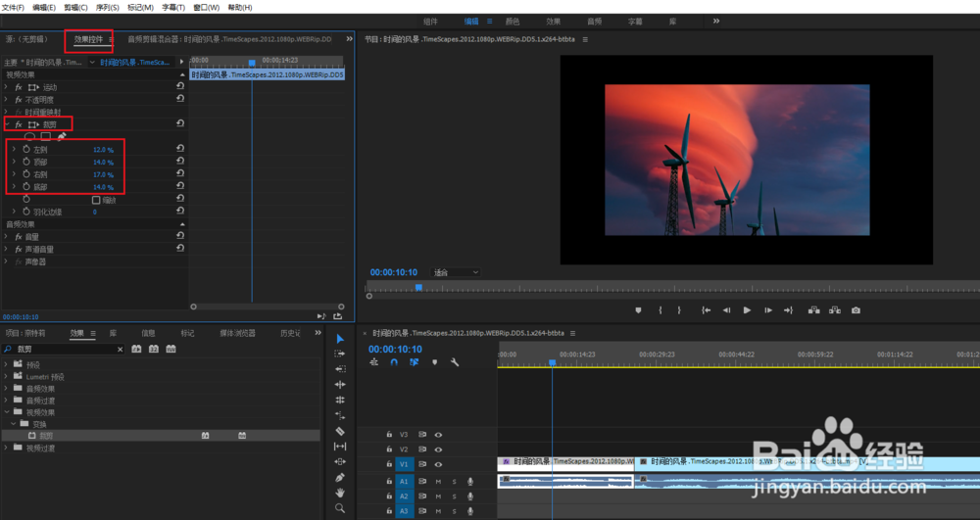Reset the 裁剪 (Crop) effect parameters
This screenshot has height=520, width=980.
pyautogui.click(x=180, y=124)
